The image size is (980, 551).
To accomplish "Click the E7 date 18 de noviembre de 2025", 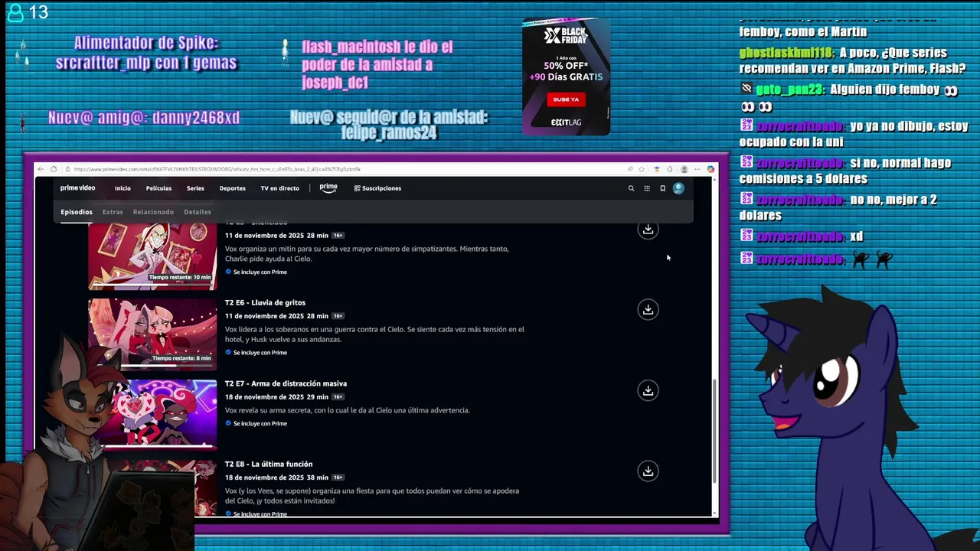I will [265, 397].
